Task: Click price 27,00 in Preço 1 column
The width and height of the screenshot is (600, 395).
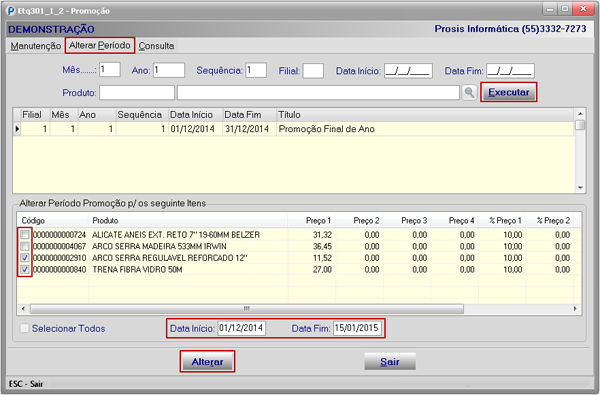Action: 322,269
